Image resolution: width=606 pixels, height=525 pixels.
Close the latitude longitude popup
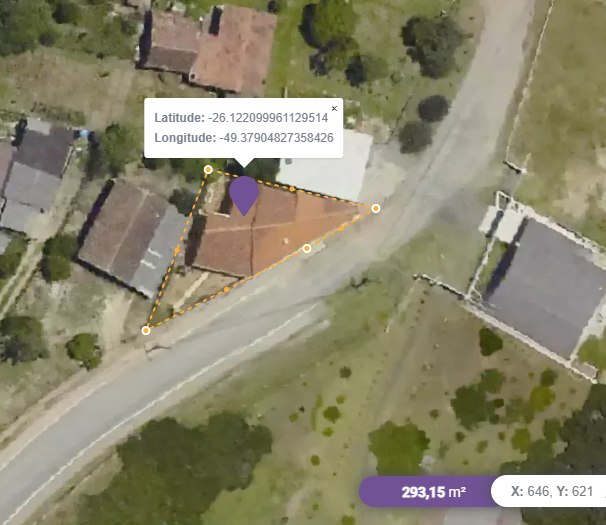click(334, 108)
